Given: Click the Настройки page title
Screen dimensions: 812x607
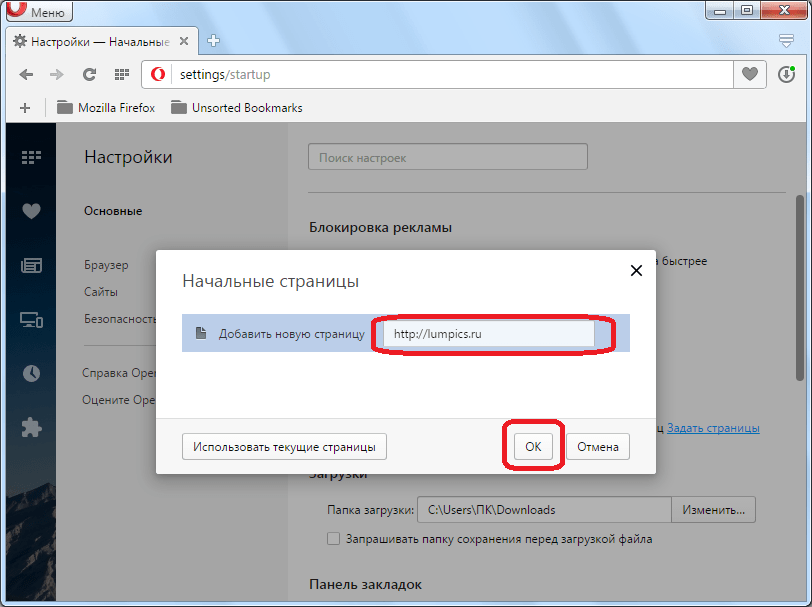Looking at the screenshot, I should (x=128, y=157).
